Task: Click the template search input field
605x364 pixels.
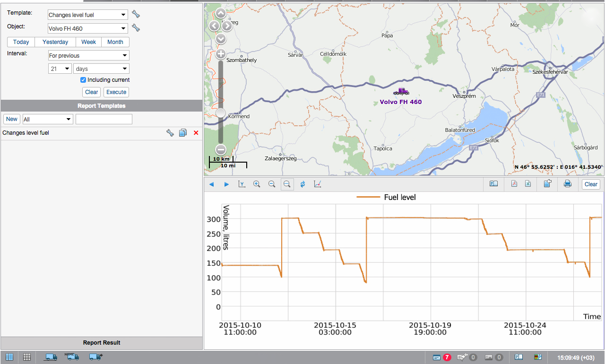Action: [x=104, y=119]
